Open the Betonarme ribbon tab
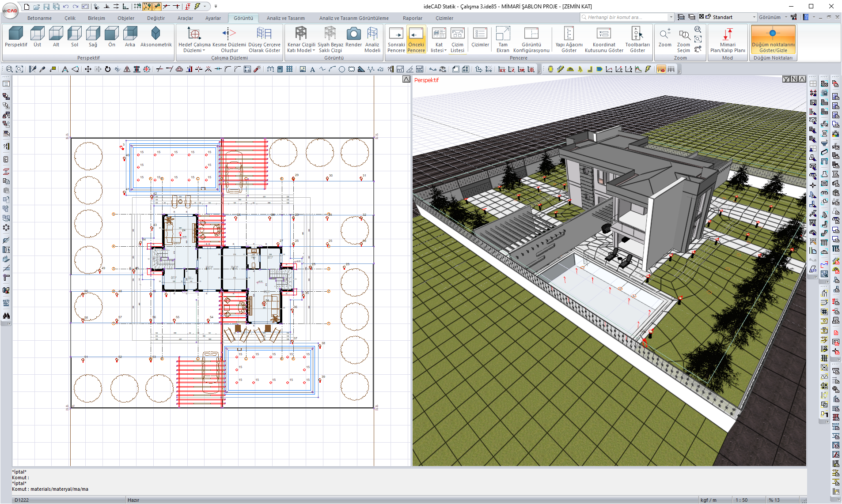This screenshot has height=504, width=842. click(x=39, y=18)
